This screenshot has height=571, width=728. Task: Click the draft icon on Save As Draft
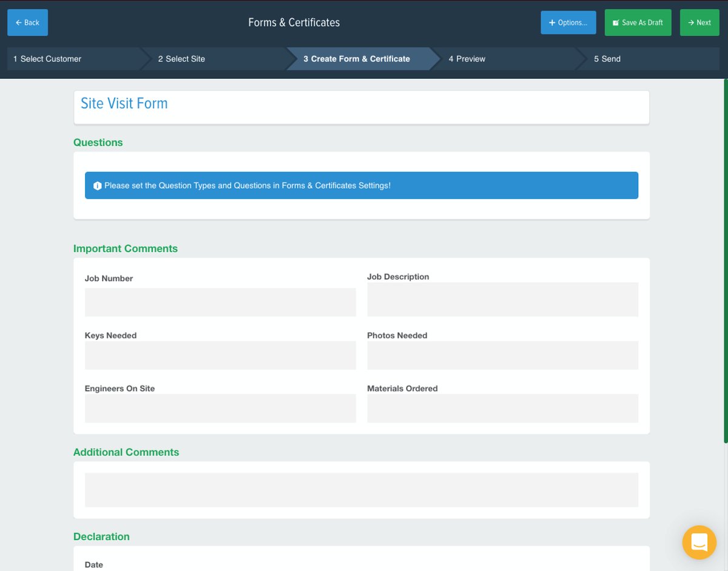pyautogui.click(x=617, y=22)
